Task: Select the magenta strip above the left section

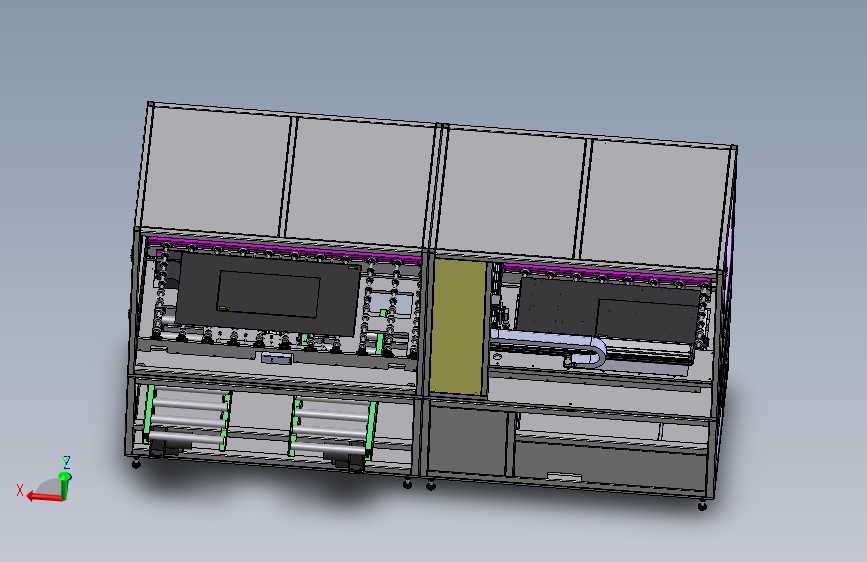Action: 285,249
